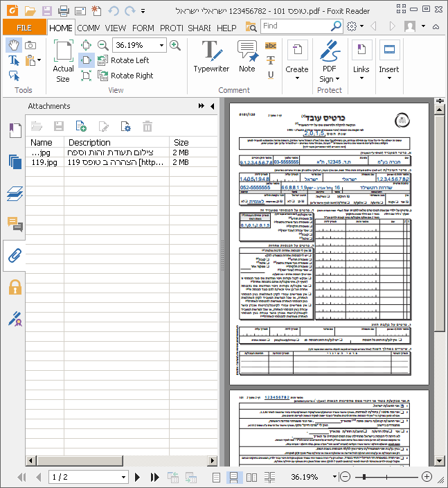Viewport: 448px width, 488px height.
Task: Click the vertical scrollbar down arrow
Action: pyautogui.click(x=439, y=460)
